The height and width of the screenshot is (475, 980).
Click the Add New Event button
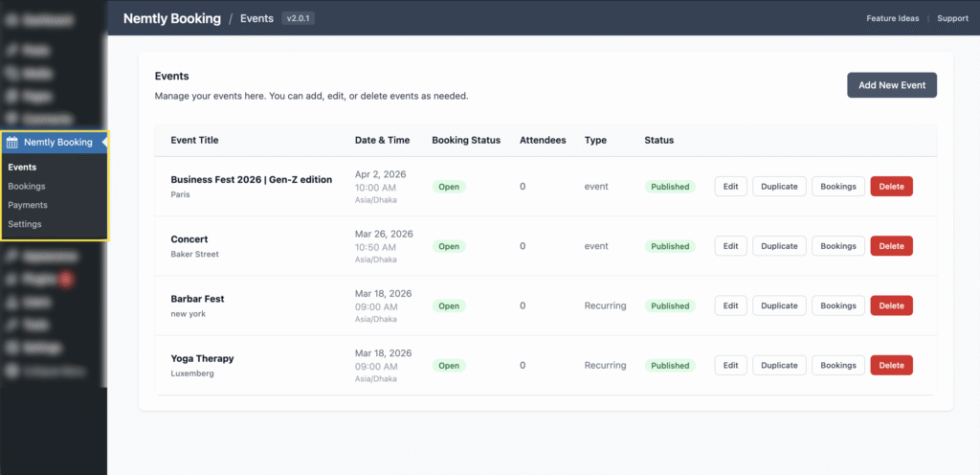click(x=891, y=85)
